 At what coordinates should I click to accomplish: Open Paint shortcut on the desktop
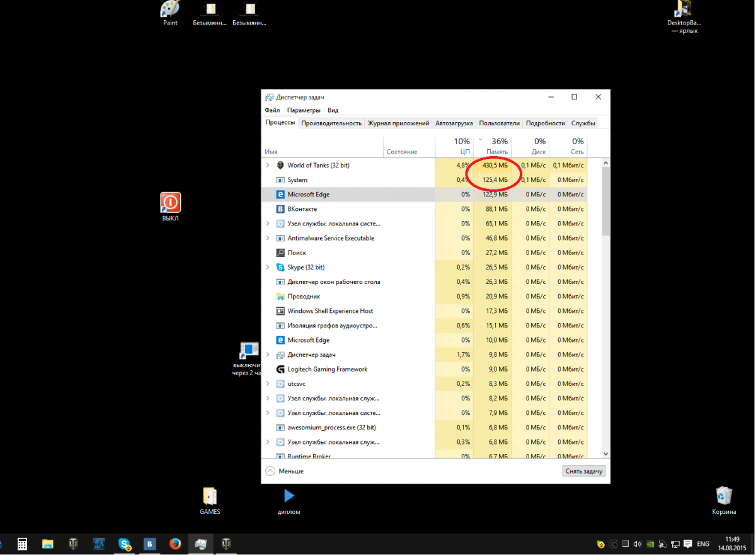pyautogui.click(x=170, y=11)
